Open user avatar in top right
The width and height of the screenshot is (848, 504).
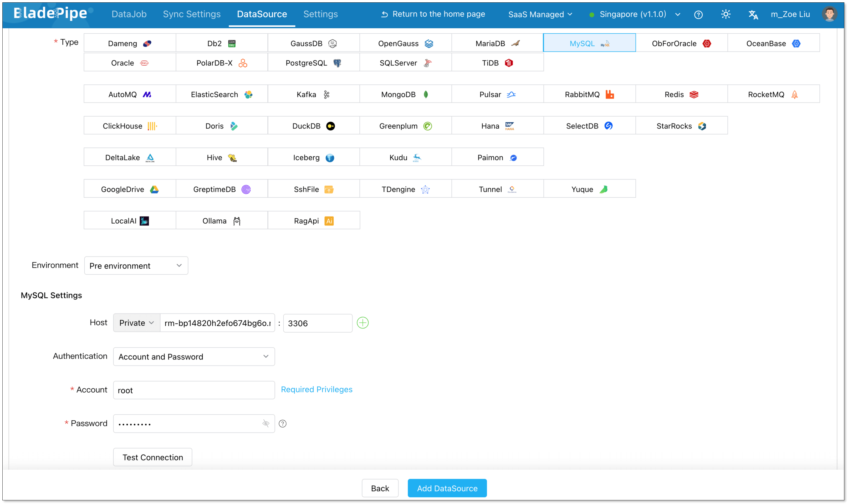click(829, 14)
